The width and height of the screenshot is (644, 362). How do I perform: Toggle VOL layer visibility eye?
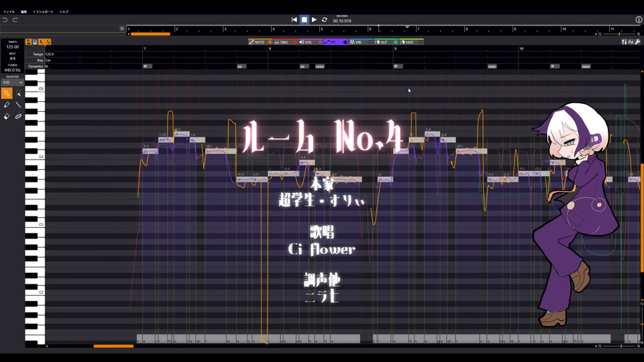coord(320,42)
